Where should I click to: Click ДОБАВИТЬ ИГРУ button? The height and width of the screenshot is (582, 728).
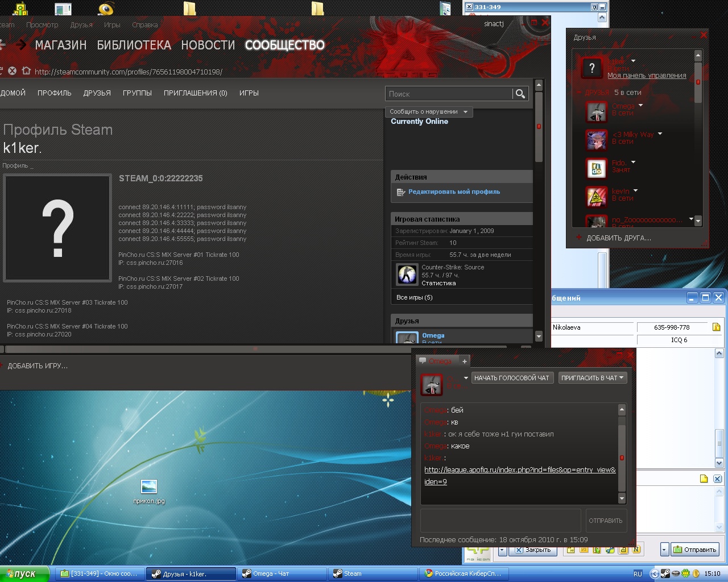click(x=34, y=366)
